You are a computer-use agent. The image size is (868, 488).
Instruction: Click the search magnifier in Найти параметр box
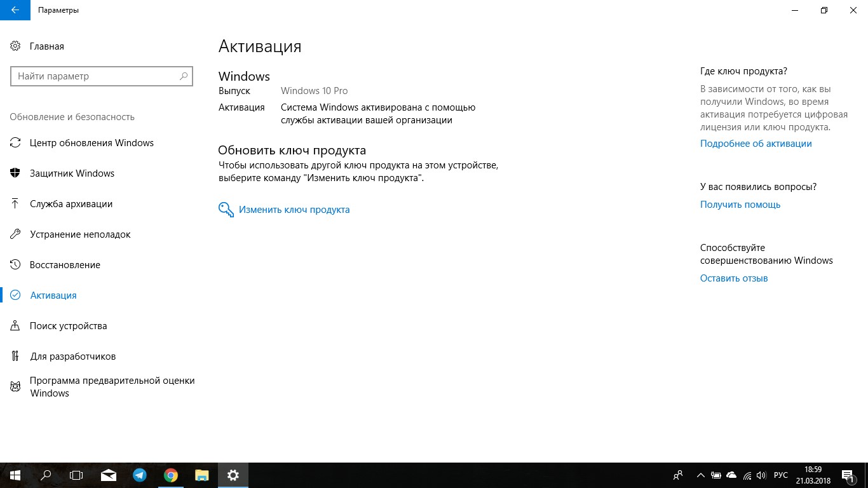point(184,76)
